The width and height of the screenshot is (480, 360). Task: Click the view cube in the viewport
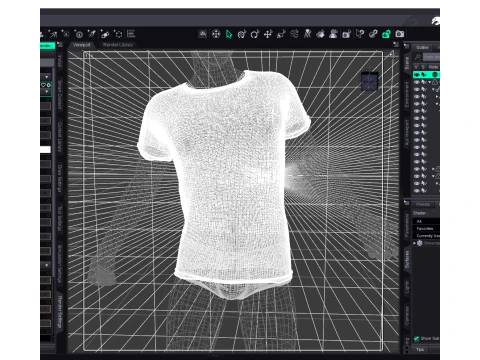(370, 81)
